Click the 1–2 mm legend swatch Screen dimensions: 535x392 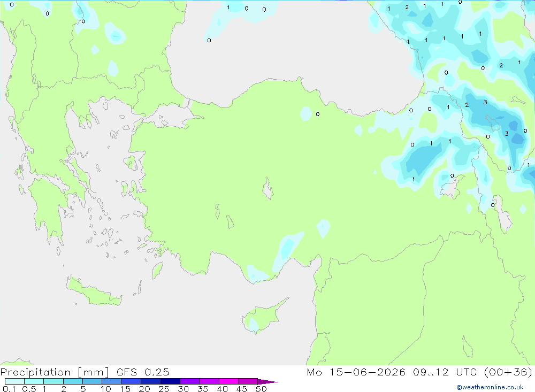pos(53,381)
